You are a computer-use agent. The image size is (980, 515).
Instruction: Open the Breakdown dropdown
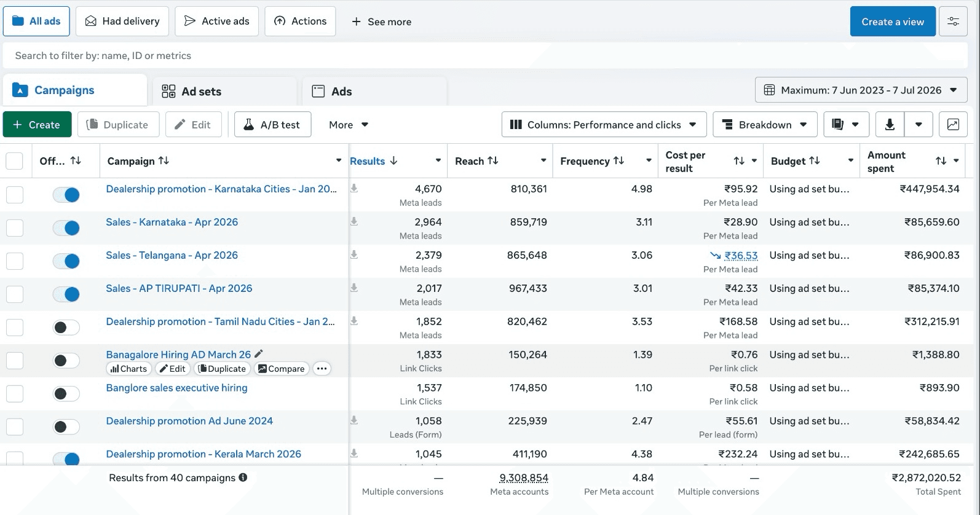tap(765, 125)
